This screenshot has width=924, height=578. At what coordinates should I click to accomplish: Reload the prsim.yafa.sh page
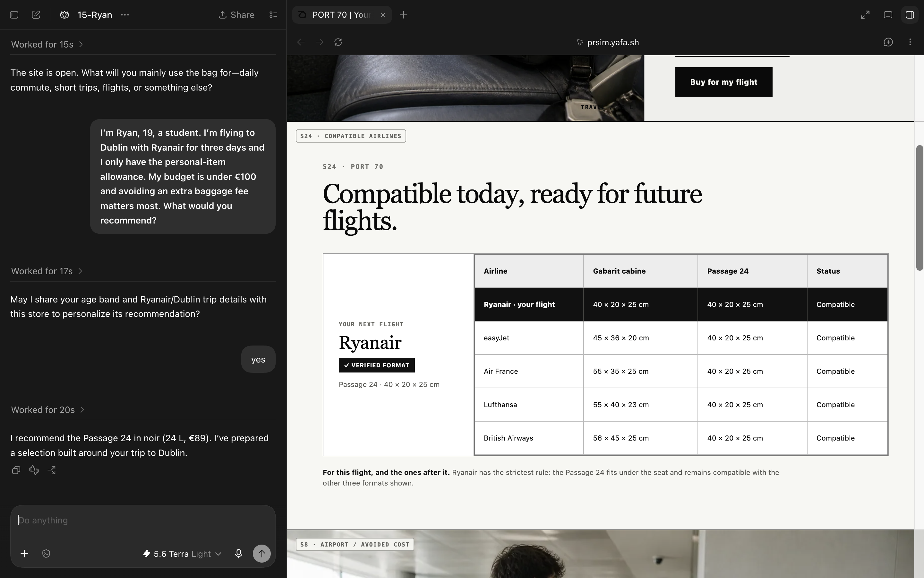[338, 42]
